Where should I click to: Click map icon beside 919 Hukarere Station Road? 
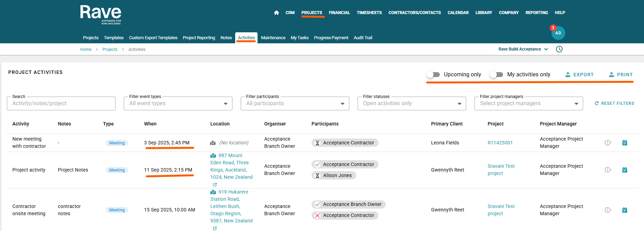(213, 192)
